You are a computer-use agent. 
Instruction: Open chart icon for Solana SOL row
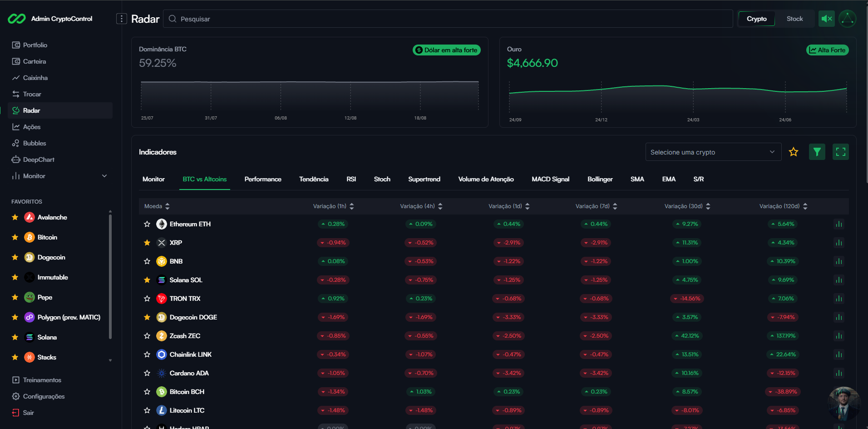click(x=838, y=280)
